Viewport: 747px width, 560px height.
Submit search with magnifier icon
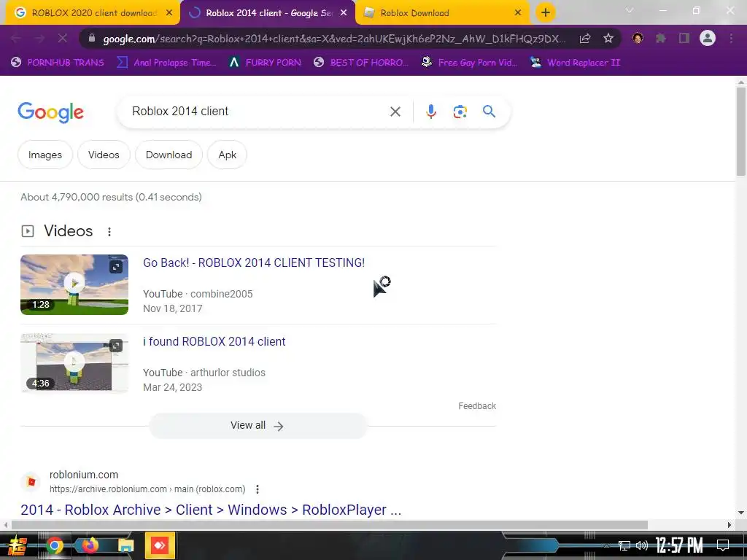tap(489, 112)
